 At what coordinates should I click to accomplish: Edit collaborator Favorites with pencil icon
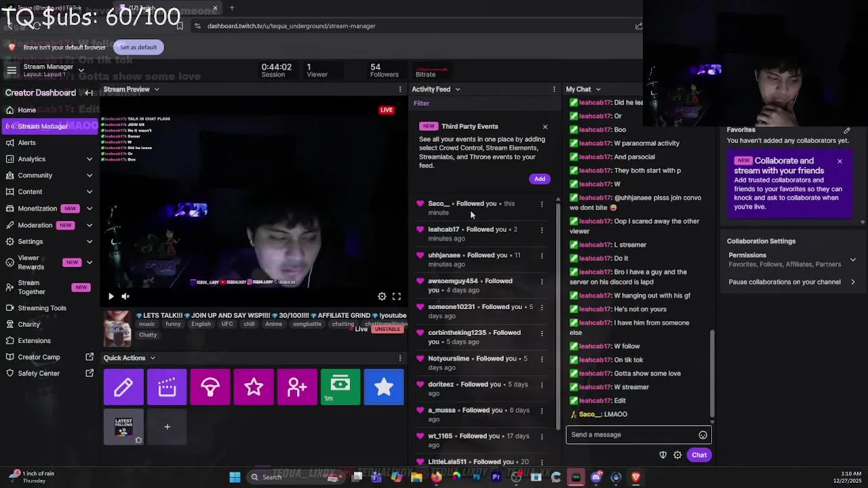847,130
